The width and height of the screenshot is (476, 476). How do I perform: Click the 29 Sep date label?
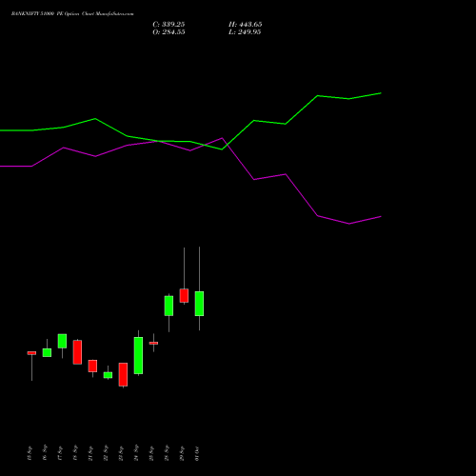pos(182,453)
